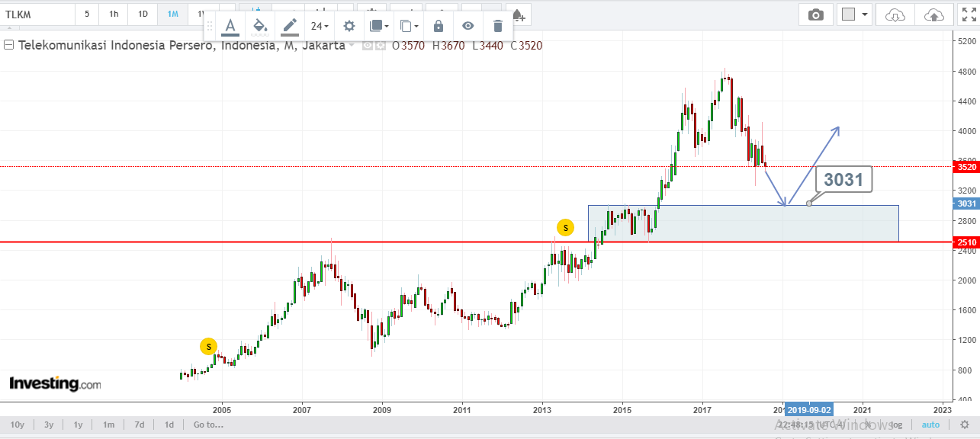980x439 pixels.
Task: Open the visual order layers dropdown
Action: (379, 26)
